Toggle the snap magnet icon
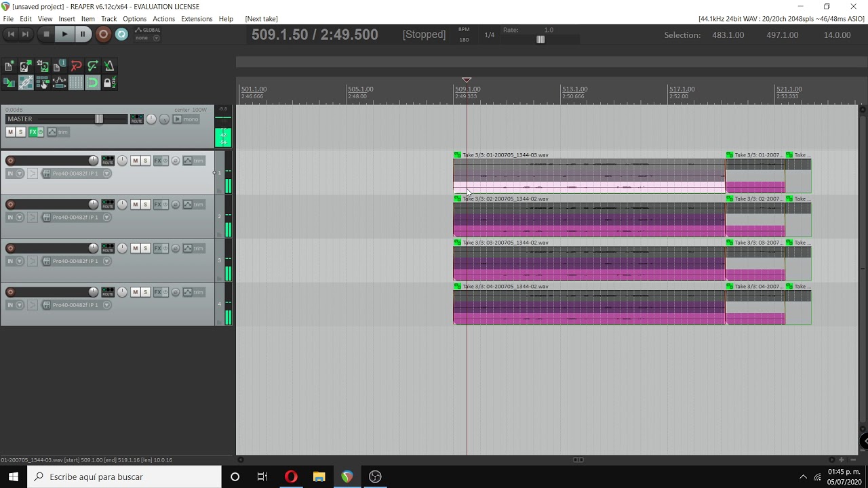This screenshot has height=488, width=868. tap(93, 83)
